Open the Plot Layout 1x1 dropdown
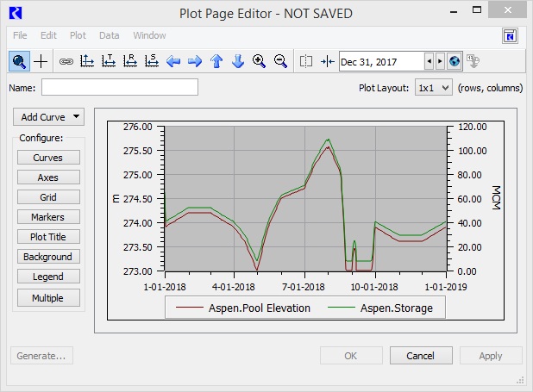The image size is (533, 392). [x=433, y=88]
